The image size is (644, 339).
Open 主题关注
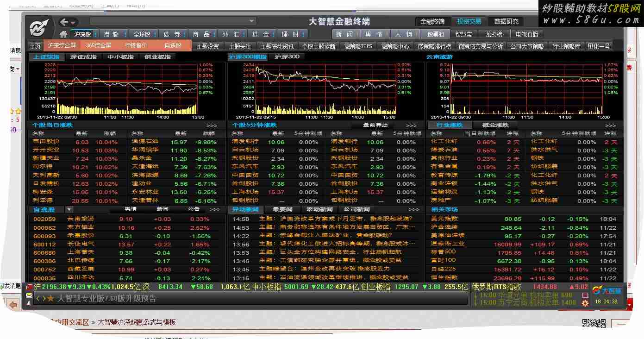point(240,46)
